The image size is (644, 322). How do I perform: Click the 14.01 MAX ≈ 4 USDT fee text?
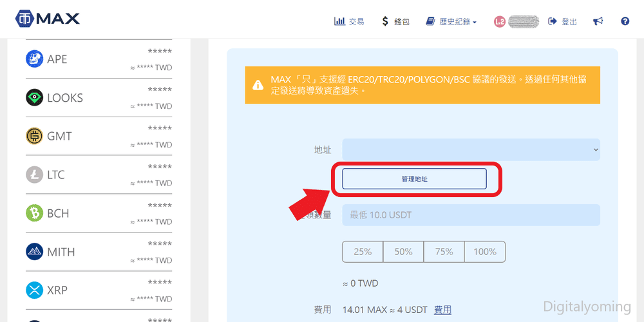click(x=385, y=309)
